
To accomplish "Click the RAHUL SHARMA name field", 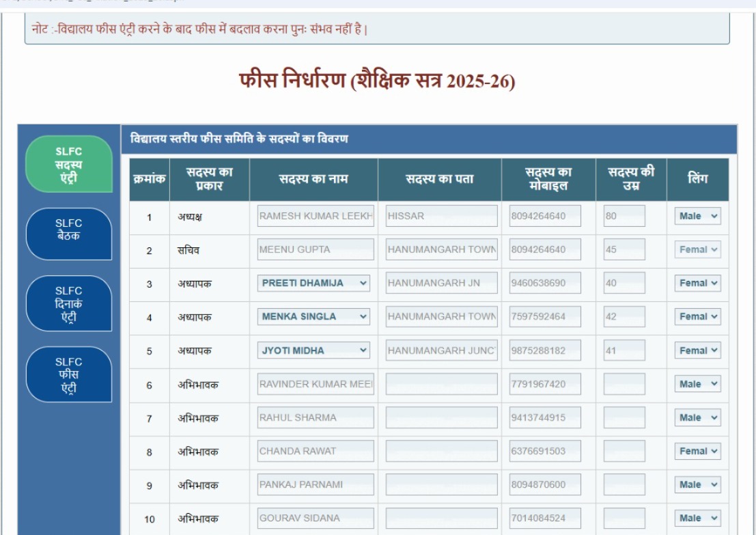I will [316, 417].
